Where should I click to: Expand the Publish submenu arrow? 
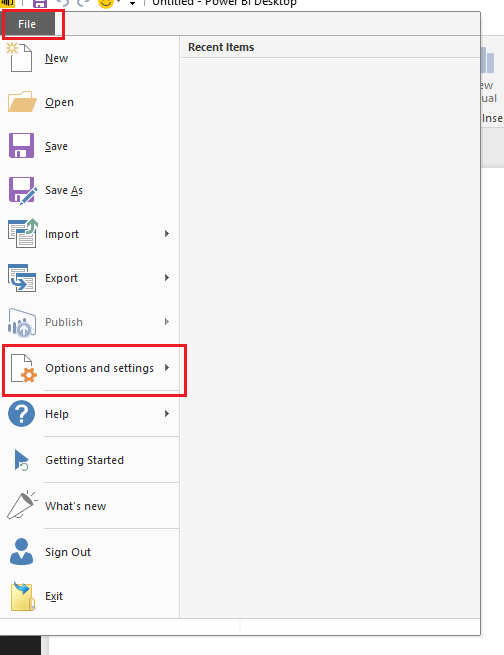point(167,322)
